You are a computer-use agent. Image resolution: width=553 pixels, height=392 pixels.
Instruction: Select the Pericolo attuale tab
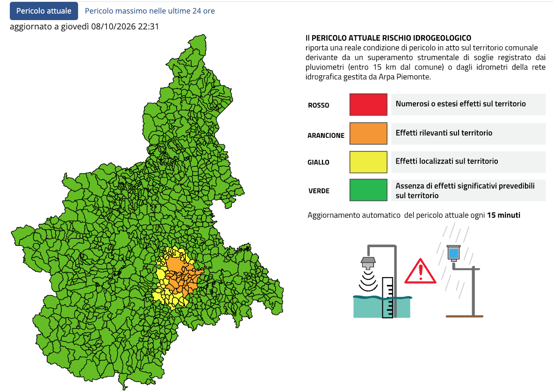(x=44, y=11)
